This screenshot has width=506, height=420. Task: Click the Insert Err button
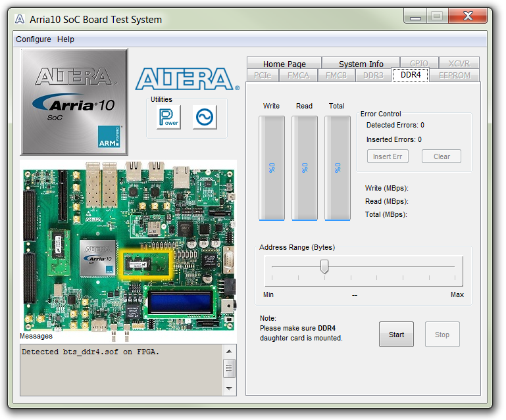(x=388, y=156)
